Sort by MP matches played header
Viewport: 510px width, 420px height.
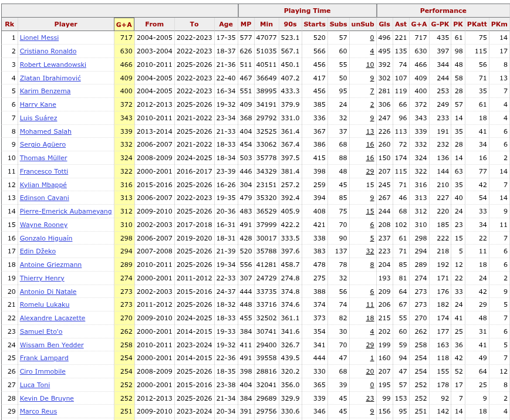click(246, 24)
